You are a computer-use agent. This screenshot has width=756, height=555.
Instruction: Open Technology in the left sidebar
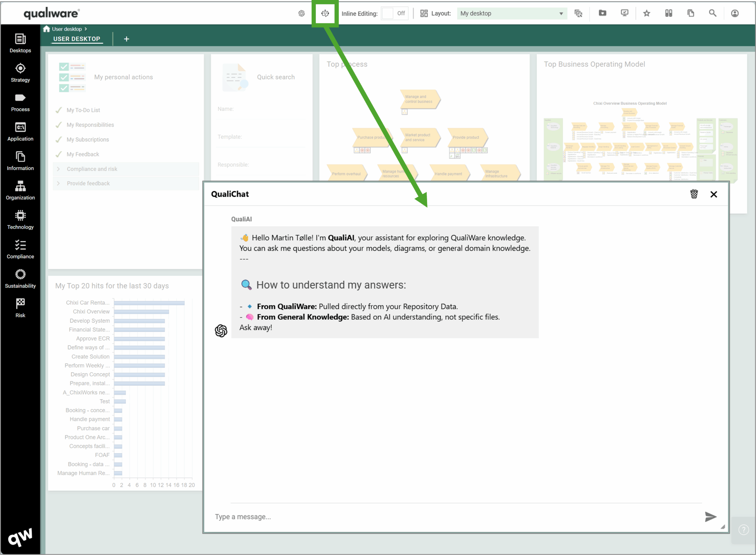(20, 220)
